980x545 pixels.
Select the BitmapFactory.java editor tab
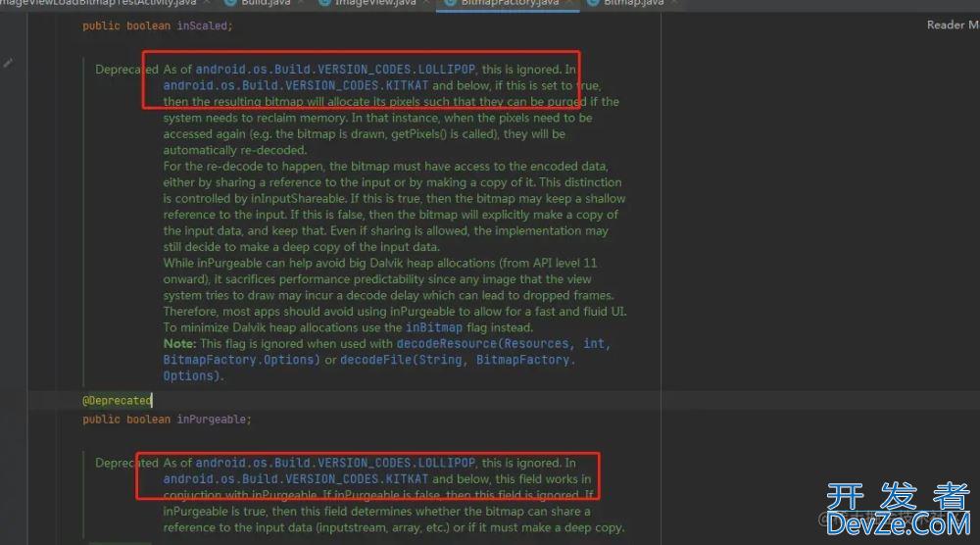(x=508, y=3)
